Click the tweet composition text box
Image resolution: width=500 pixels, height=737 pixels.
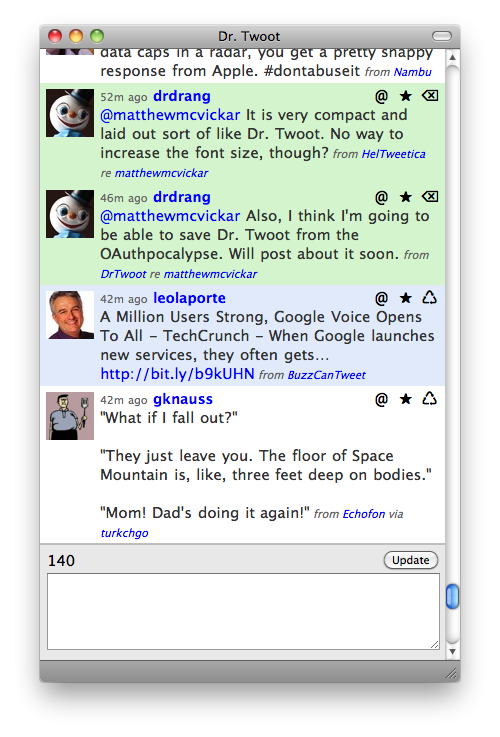[x=243, y=611]
